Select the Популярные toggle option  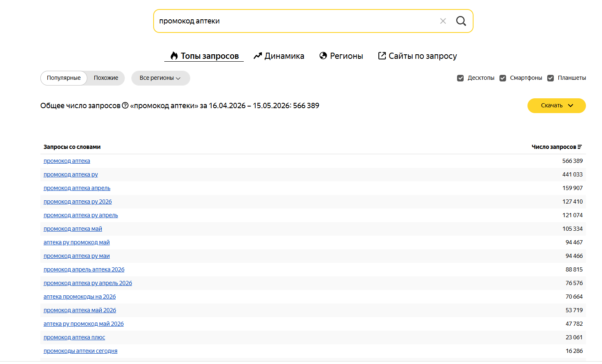coord(64,78)
